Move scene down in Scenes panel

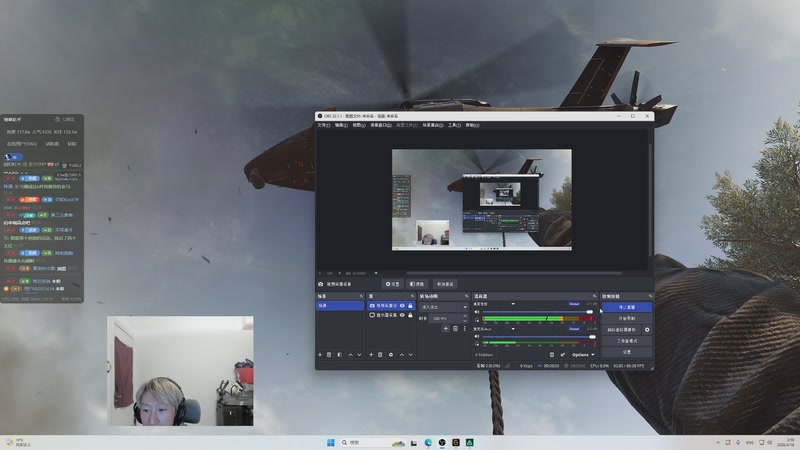[359, 355]
